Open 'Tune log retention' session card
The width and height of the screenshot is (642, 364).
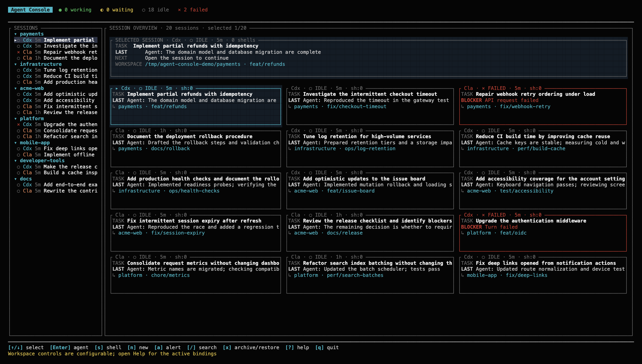pos(370,149)
